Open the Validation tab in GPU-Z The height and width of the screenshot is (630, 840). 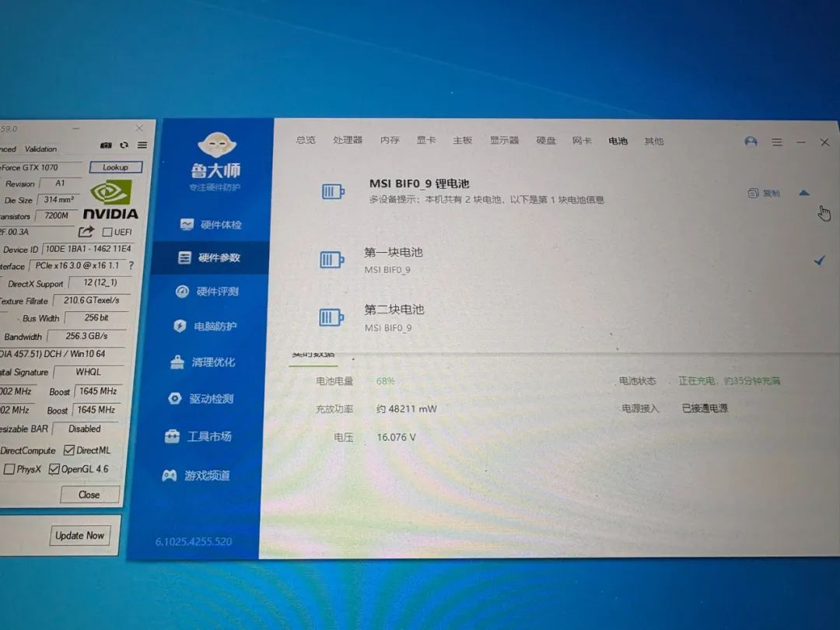(40, 149)
